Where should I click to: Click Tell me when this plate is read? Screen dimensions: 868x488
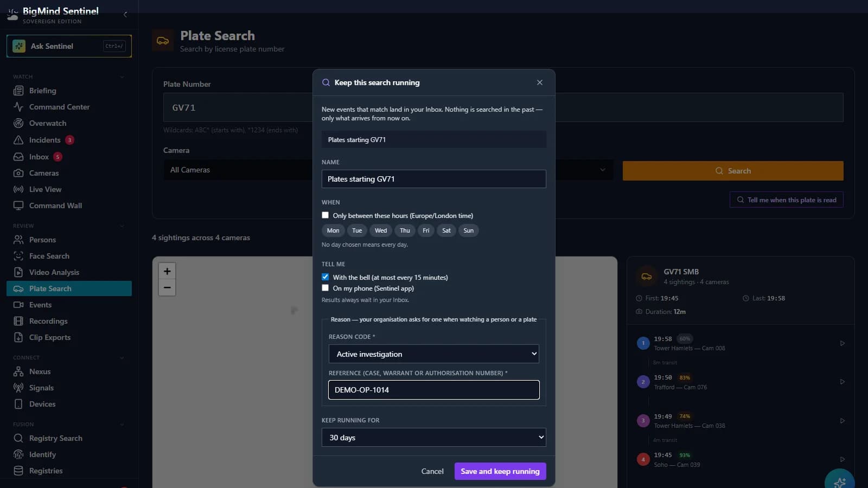coord(787,200)
